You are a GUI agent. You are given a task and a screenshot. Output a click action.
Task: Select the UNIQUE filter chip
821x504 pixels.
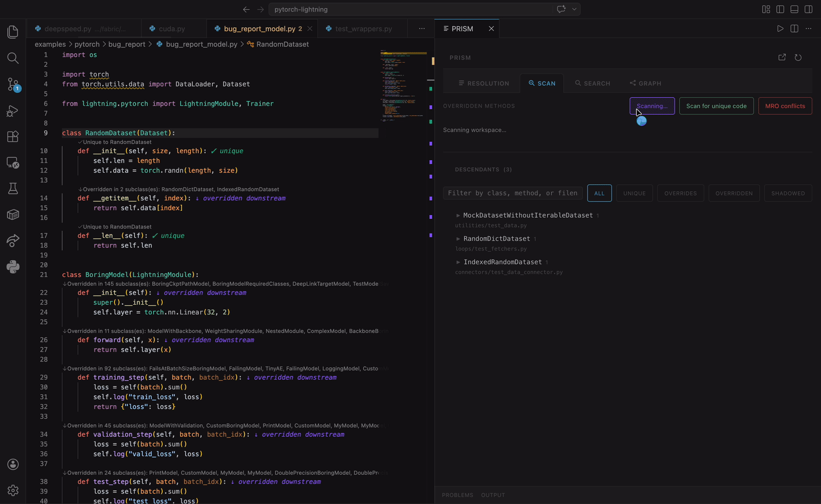(634, 193)
